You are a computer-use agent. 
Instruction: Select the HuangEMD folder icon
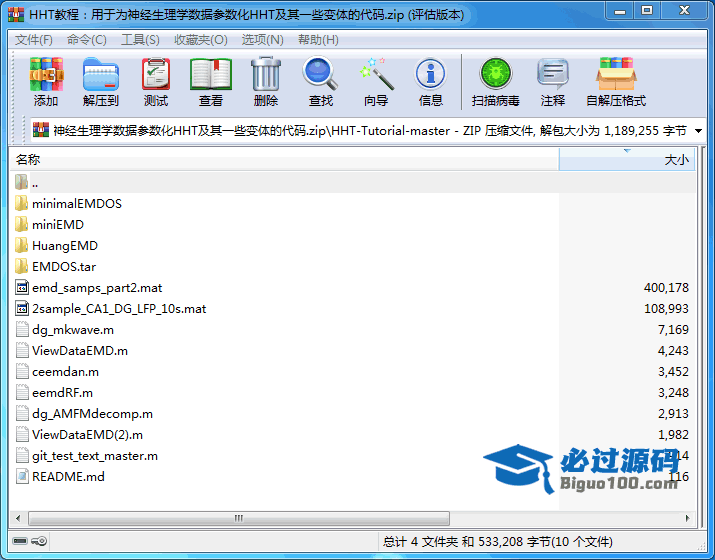coord(21,245)
